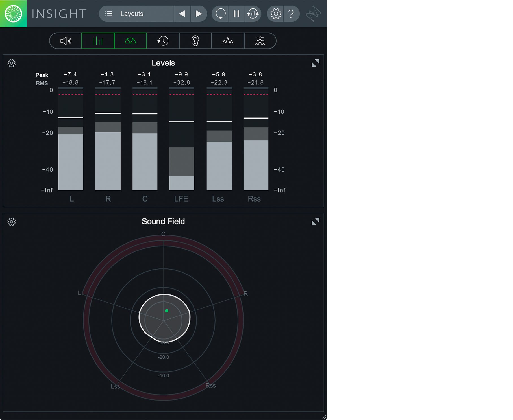Click the Sound Field panel title
The image size is (513, 420).
tap(163, 221)
